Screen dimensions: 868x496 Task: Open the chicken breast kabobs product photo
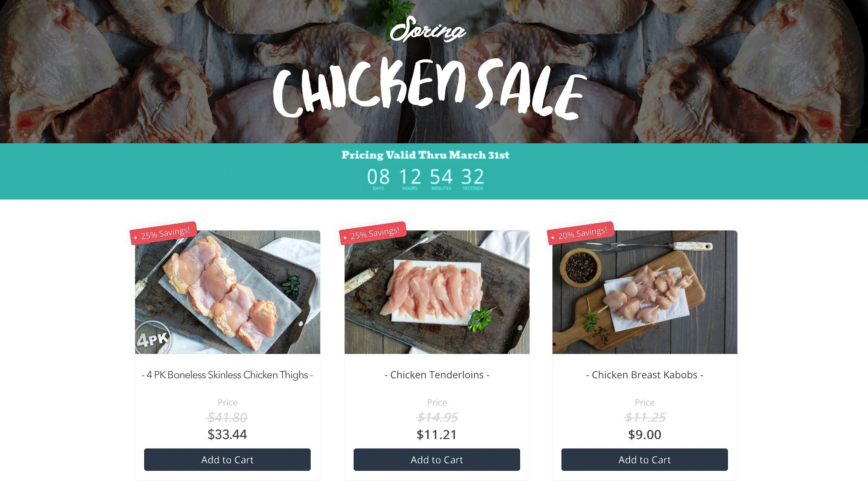645,292
